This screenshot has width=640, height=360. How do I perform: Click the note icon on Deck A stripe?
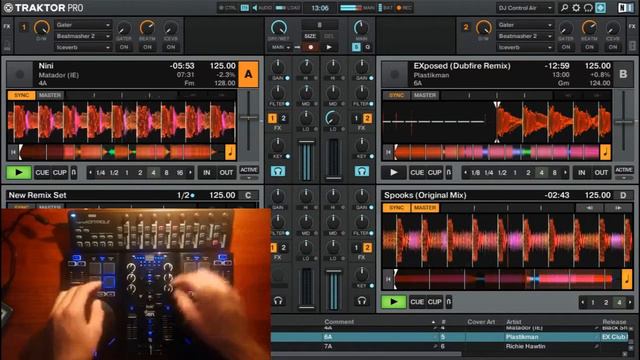(231, 152)
